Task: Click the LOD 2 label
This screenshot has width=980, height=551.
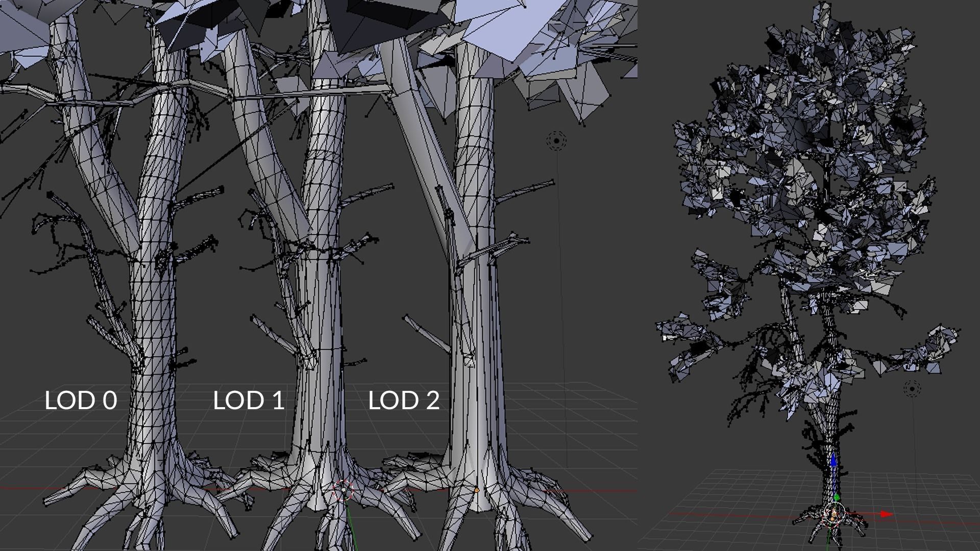Action: pos(404,400)
